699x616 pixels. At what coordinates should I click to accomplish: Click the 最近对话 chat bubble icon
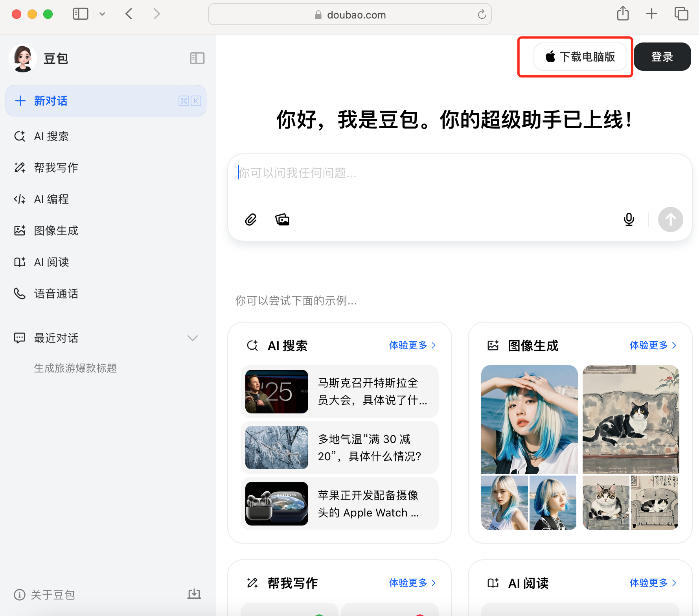(x=20, y=338)
